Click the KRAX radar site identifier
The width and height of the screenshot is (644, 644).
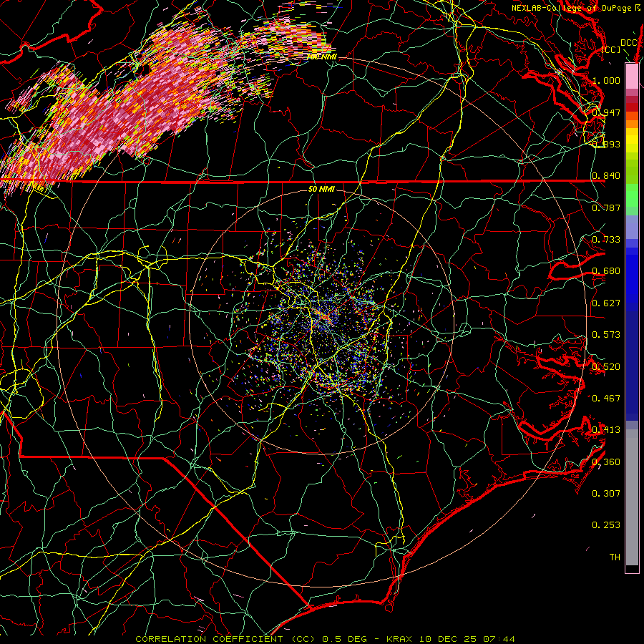[x=399, y=639]
